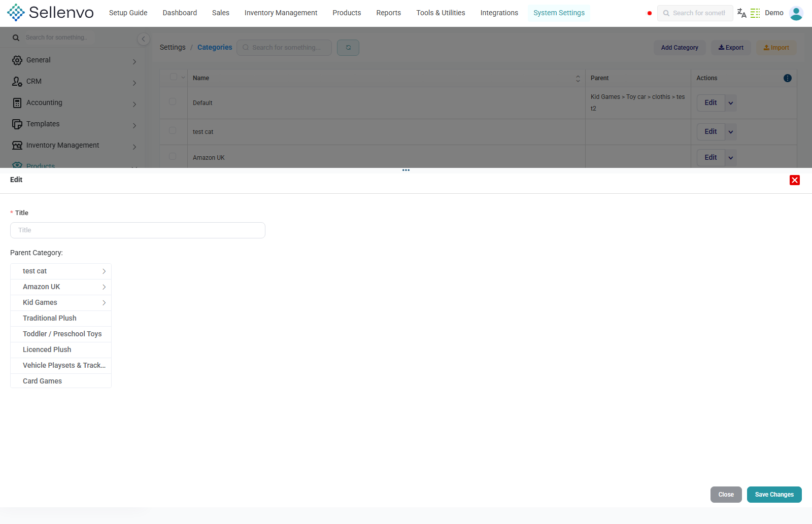Close the Edit panel with red X
This screenshot has width=812, height=524.
pyautogui.click(x=795, y=180)
